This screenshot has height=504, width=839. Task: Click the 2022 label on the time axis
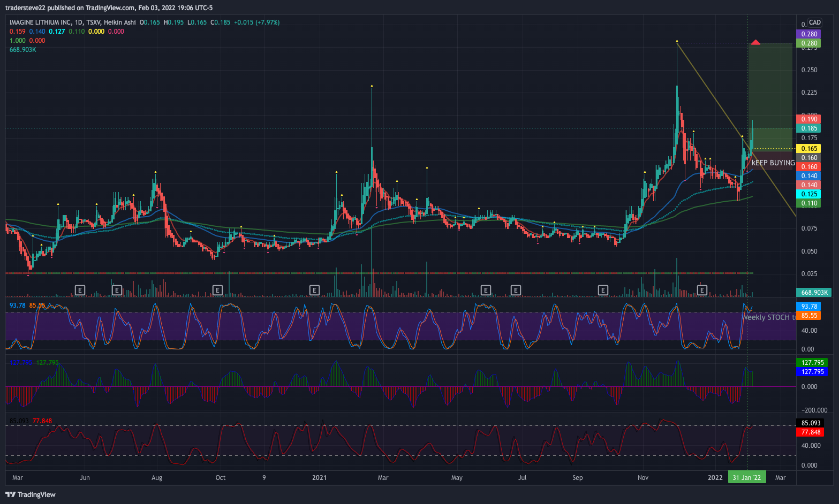point(715,477)
